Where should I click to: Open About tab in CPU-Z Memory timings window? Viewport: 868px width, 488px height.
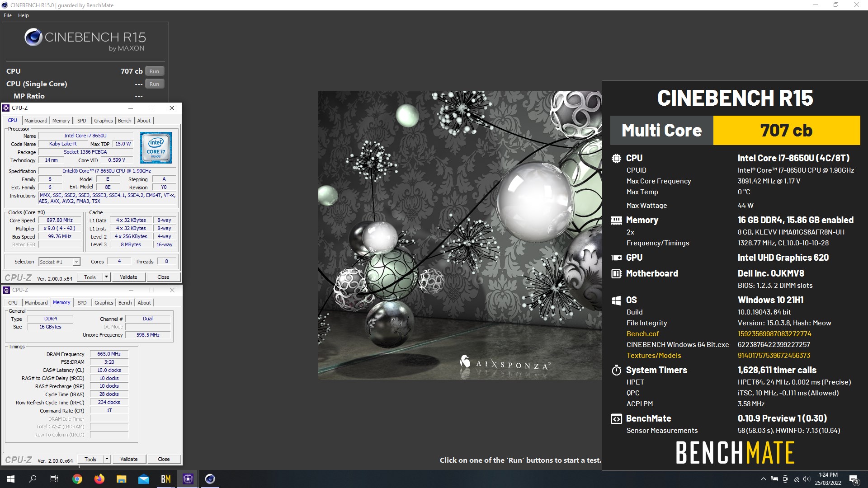tap(144, 303)
